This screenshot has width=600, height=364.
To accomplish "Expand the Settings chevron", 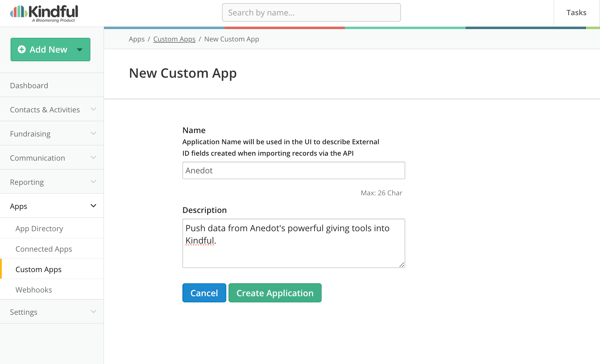I will [93, 312].
